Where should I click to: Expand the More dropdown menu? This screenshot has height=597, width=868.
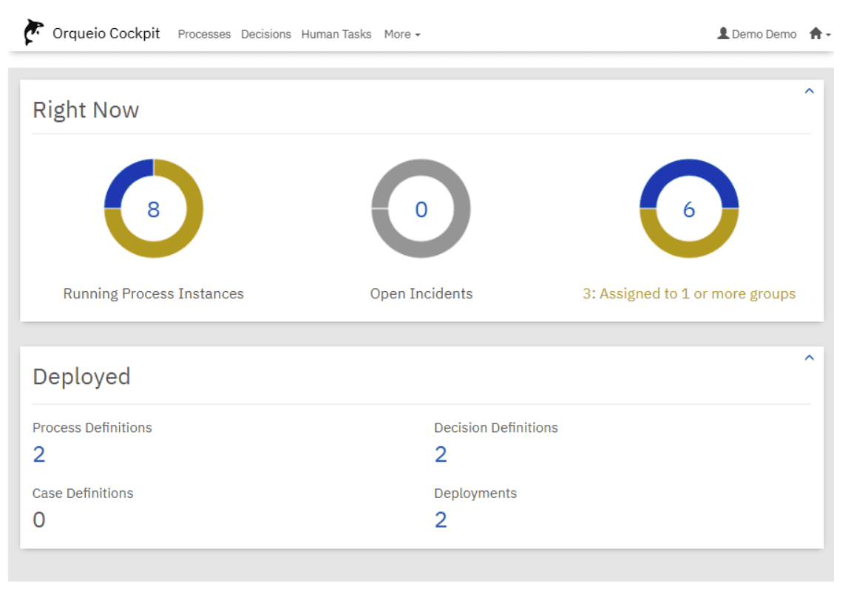[402, 34]
